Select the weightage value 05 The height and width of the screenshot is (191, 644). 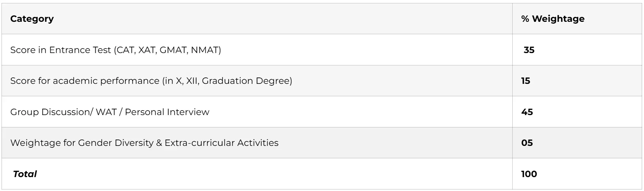(527, 143)
